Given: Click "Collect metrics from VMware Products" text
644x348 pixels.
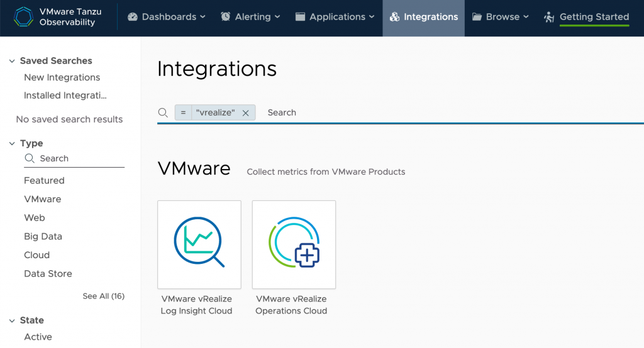Looking at the screenshot, I should [326, 172].
